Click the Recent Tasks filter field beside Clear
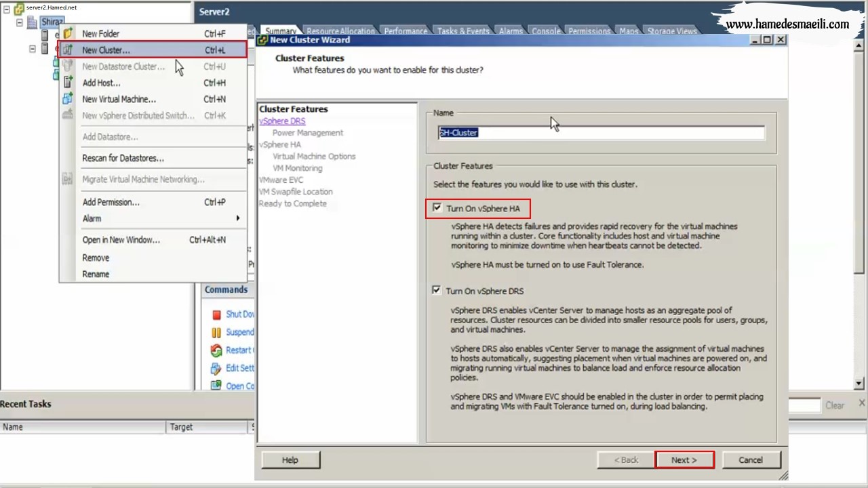Screen dimensions: 868x488 (804, 405)
